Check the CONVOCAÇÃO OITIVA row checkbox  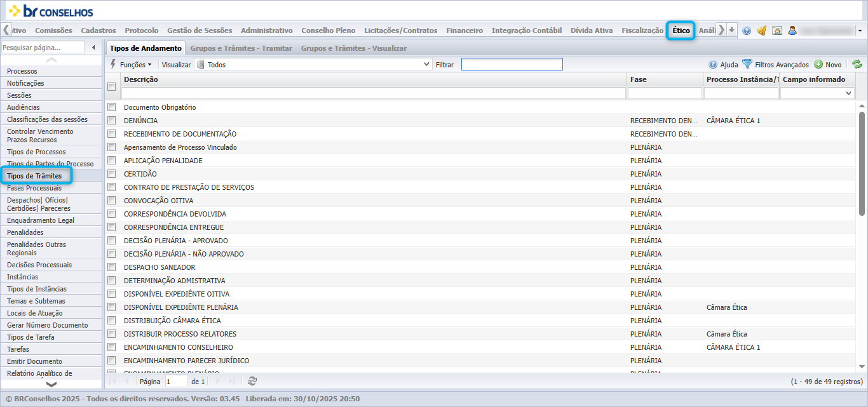tap(111, 201)
